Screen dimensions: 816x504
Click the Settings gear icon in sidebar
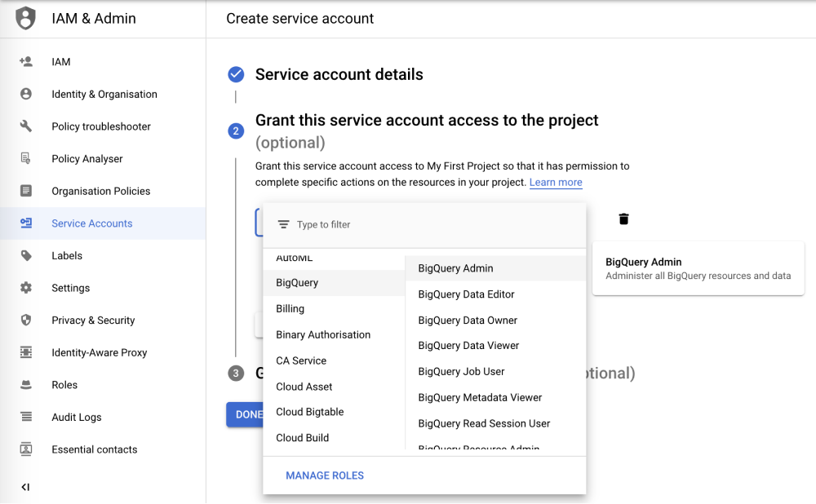[26, 288]
